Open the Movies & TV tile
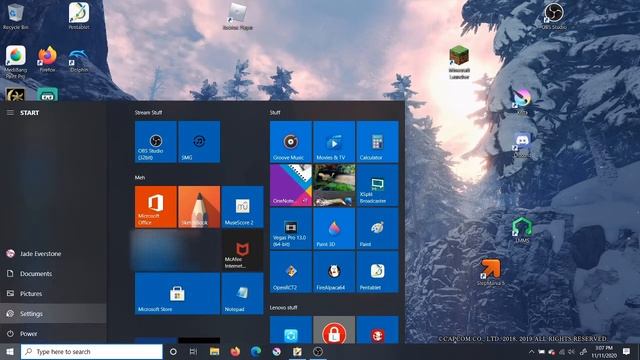This screenshot has width=640, height=360. click(334, 142)
